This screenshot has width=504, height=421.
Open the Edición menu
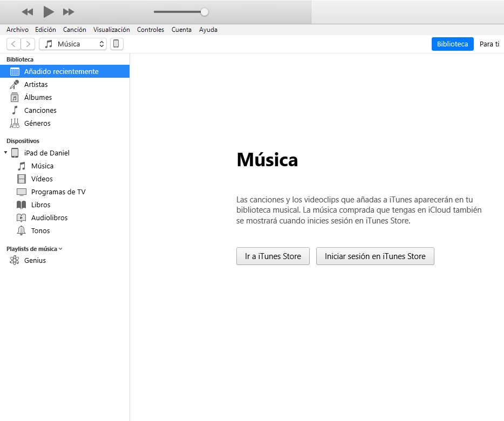pyautogui.click(x=45, y=30)
